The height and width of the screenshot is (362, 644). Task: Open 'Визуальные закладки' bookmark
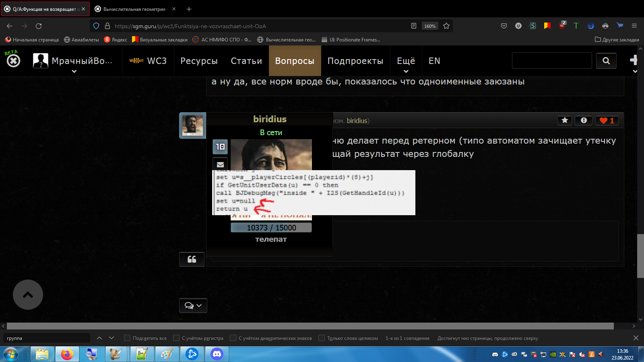click(160, 40)
